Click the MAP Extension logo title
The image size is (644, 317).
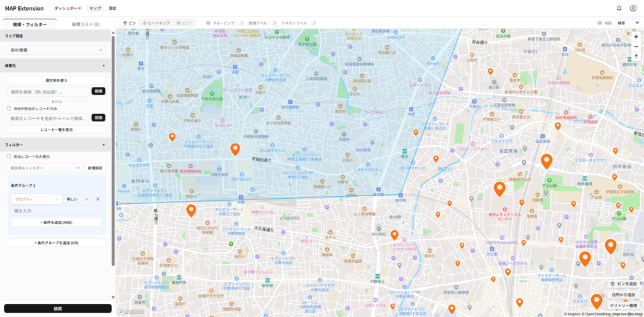click(x=25, y=8)
